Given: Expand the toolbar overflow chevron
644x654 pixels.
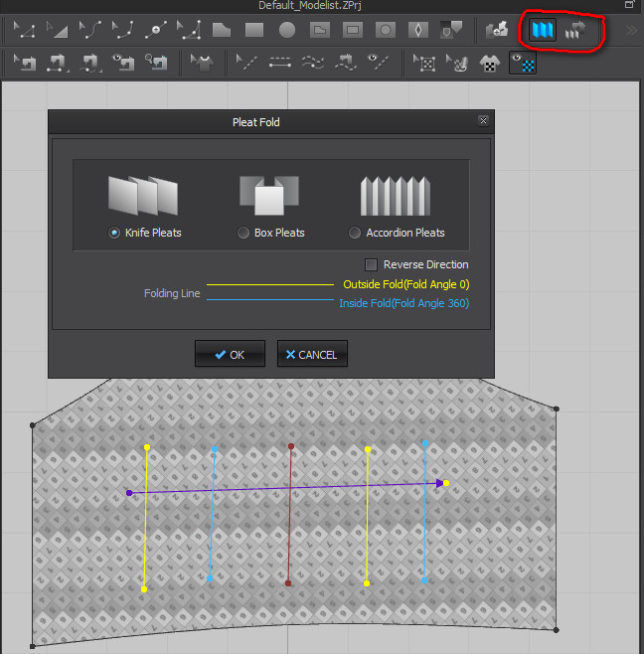Looking at the screenshot, I should pos(631,31).
